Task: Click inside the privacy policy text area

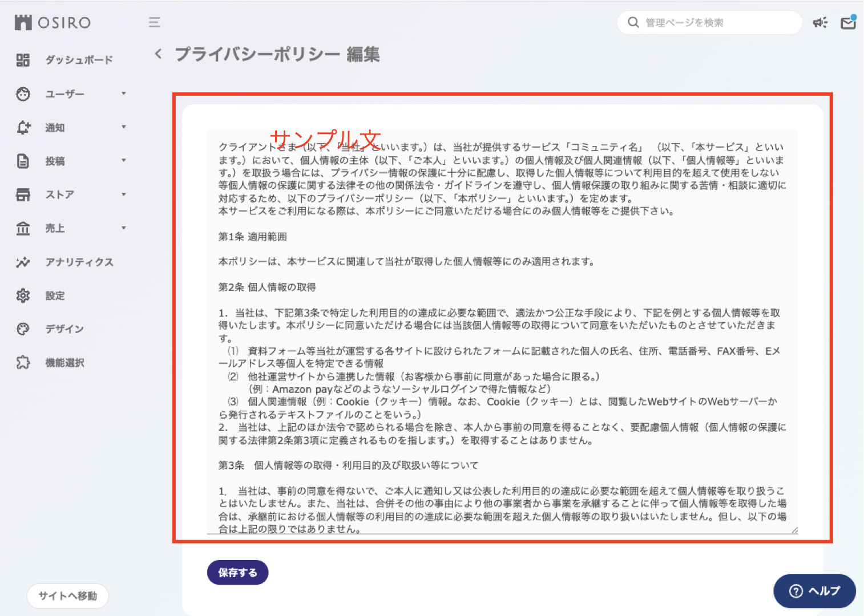Action: 502,332
